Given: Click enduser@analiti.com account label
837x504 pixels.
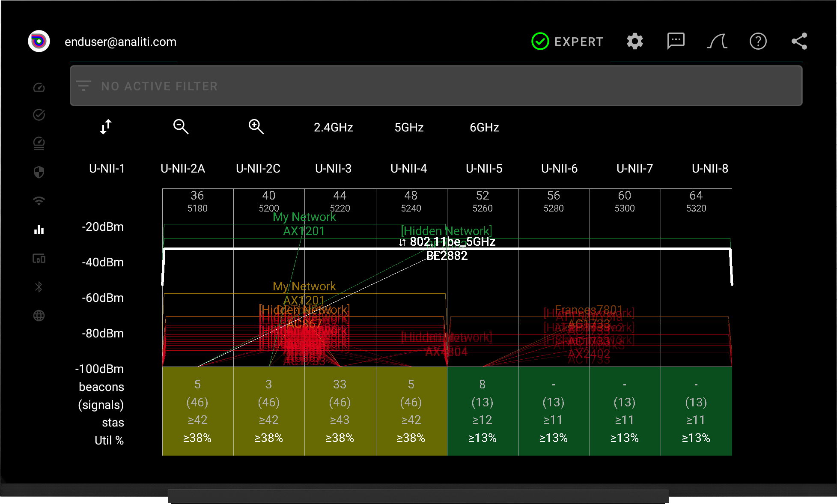Looking at the screenshot, I should tap(120, 42).
